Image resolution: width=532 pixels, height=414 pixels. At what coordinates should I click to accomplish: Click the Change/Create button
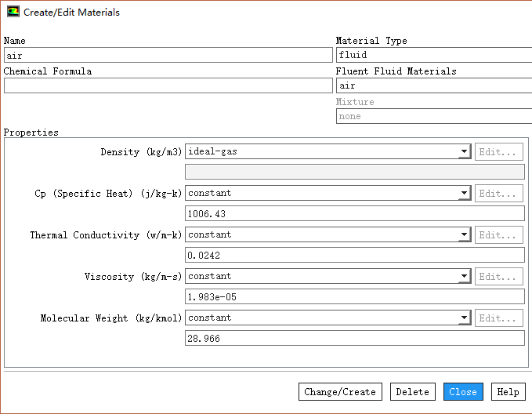point(339,392)
